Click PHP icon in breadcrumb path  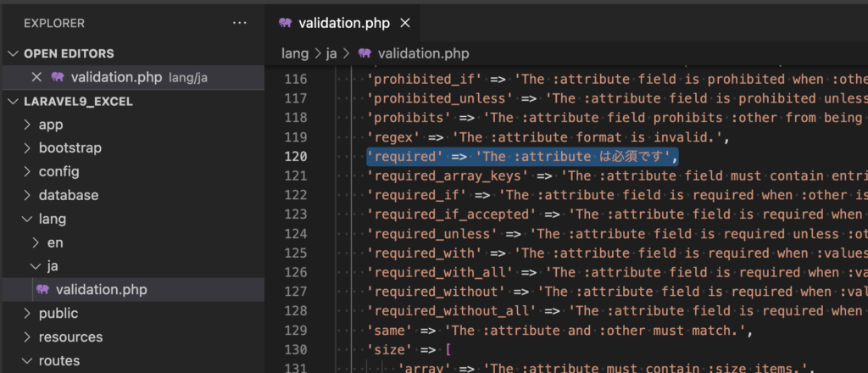click(365, 53)
